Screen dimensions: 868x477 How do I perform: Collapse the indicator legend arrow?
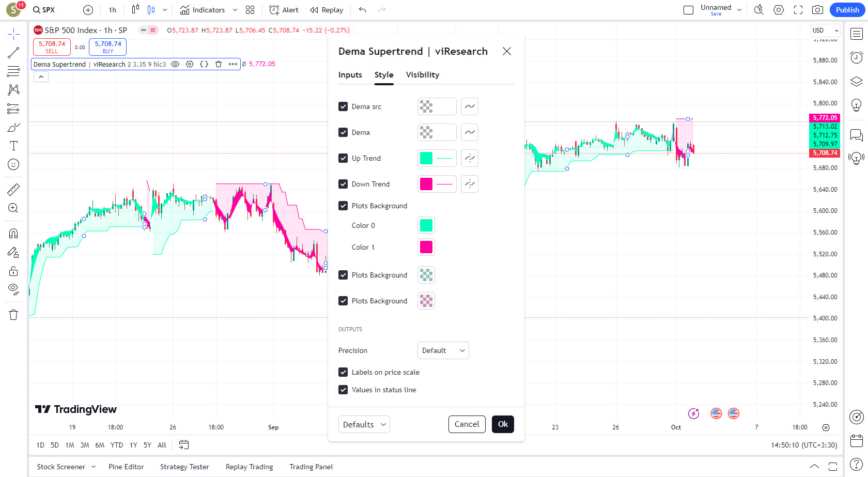pos(41,76)
